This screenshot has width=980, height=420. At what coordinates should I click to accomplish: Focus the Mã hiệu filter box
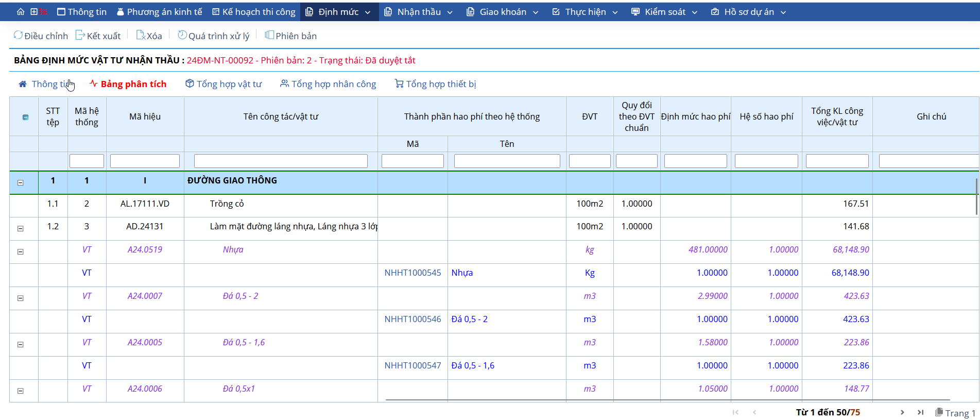(x=145, y=161)
